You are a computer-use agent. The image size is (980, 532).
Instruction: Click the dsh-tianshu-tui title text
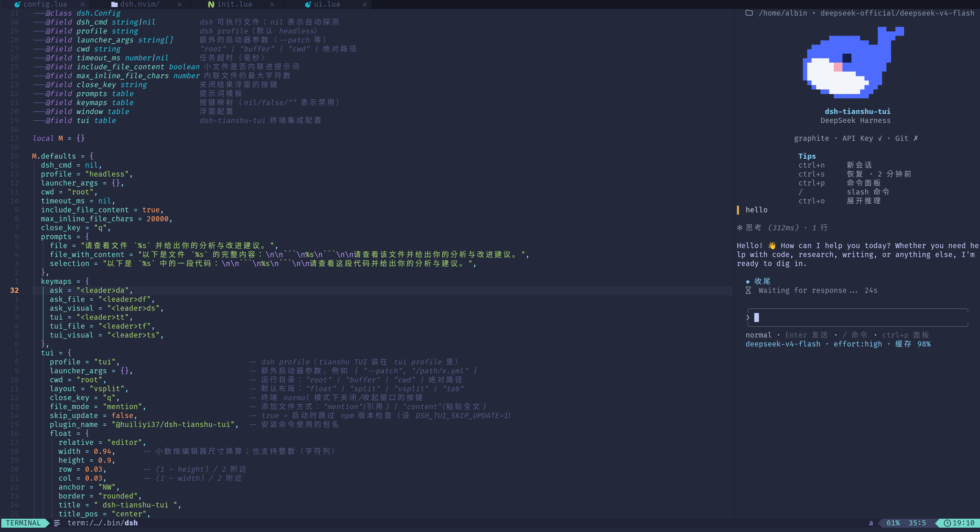(x=858, y=111)
